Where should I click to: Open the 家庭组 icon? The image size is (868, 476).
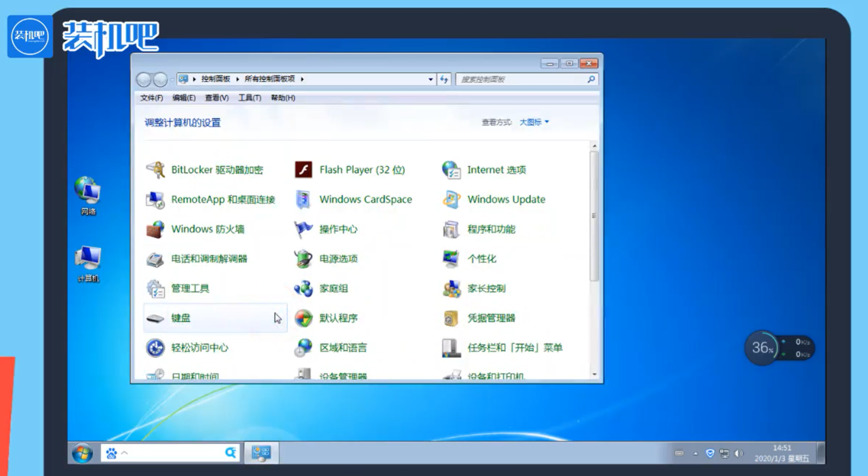(x=304, y=288)
